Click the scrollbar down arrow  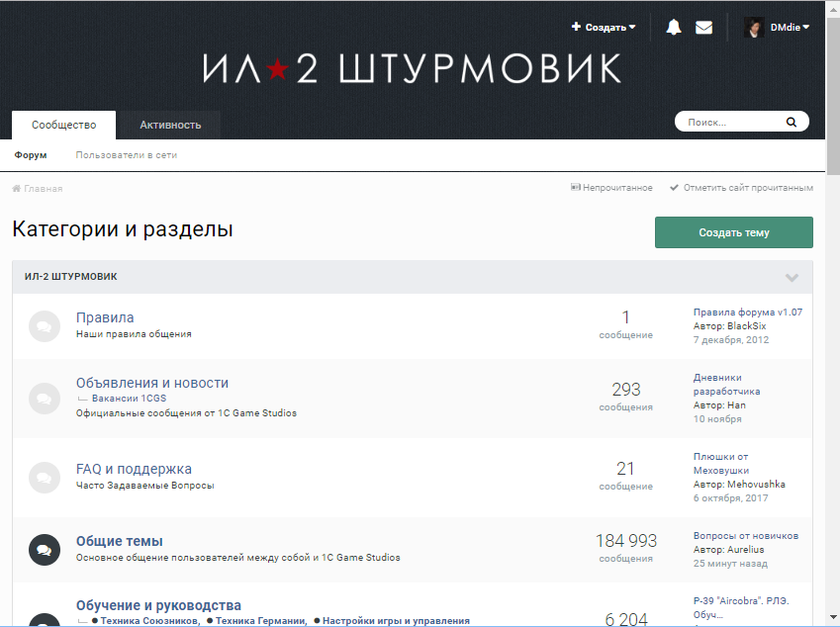coord(833,617)
